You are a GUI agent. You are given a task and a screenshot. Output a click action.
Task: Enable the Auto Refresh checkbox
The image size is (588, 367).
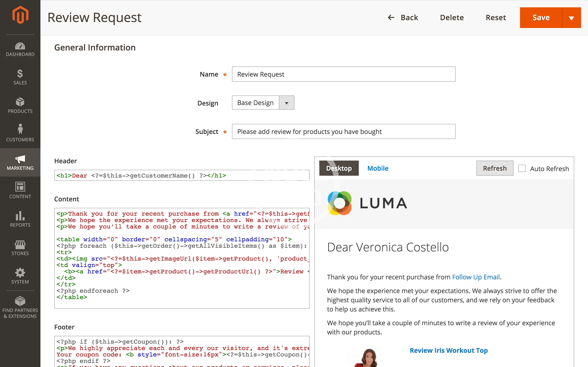coord(522,168)
